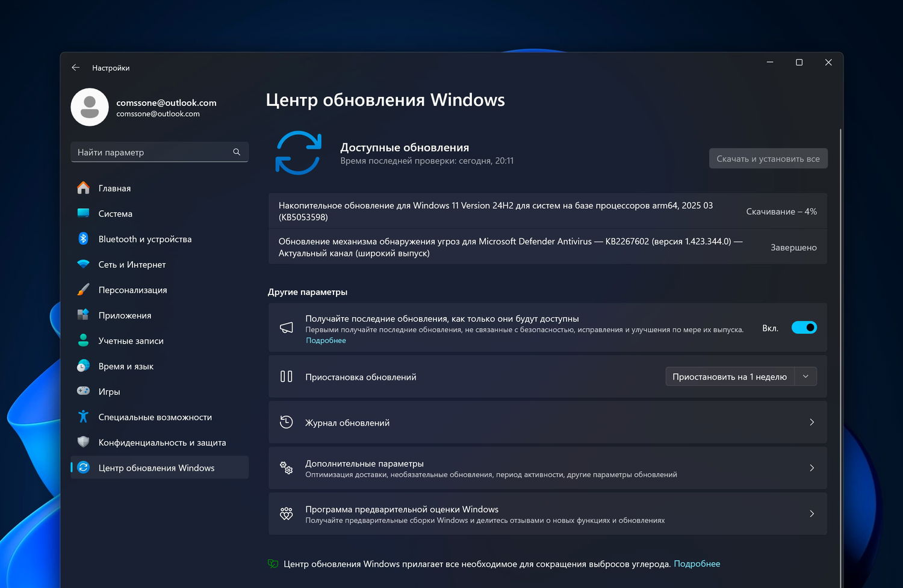Open Главная in the sidebar
The height and width of the screenshot is (588, 903).
pos(160,188)
